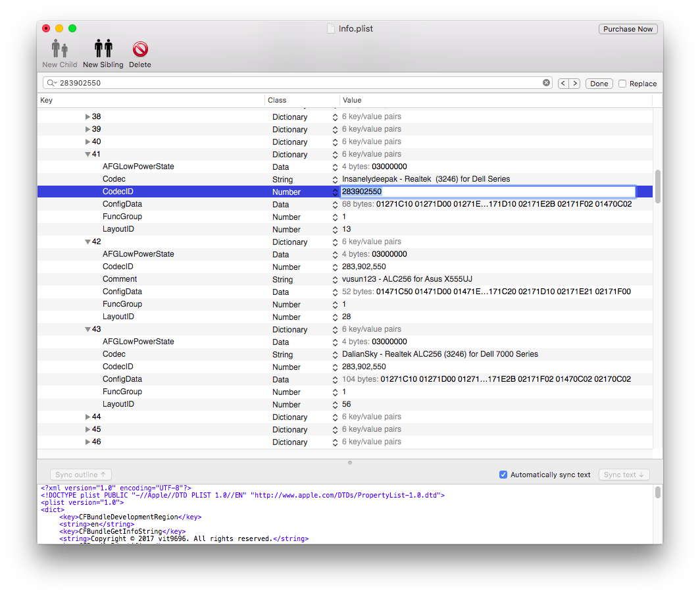Clear the search field with the x icon
This screenshot has height=597, width=700.
[x=546, y=83]
